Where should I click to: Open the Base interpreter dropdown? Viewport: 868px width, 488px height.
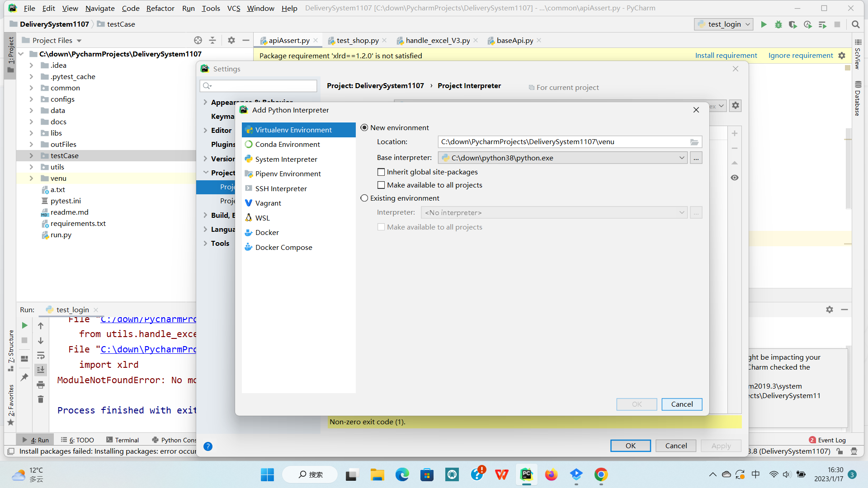[x=681, y=158]
